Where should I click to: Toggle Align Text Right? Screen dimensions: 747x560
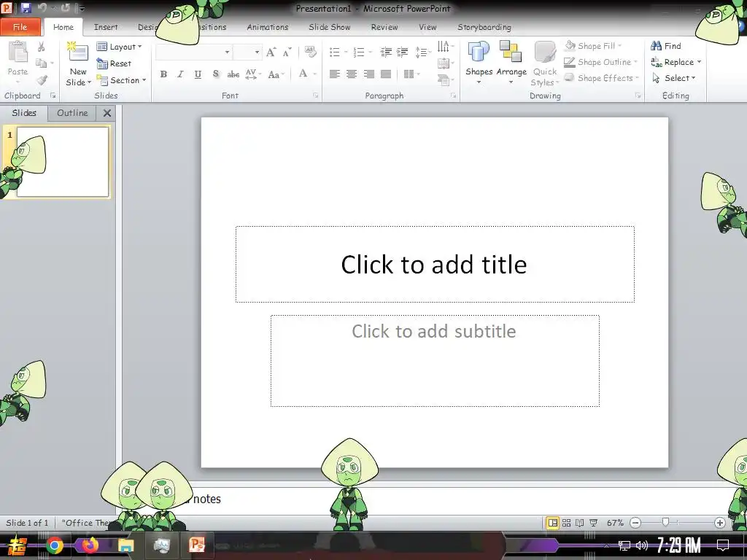(368, 74)
